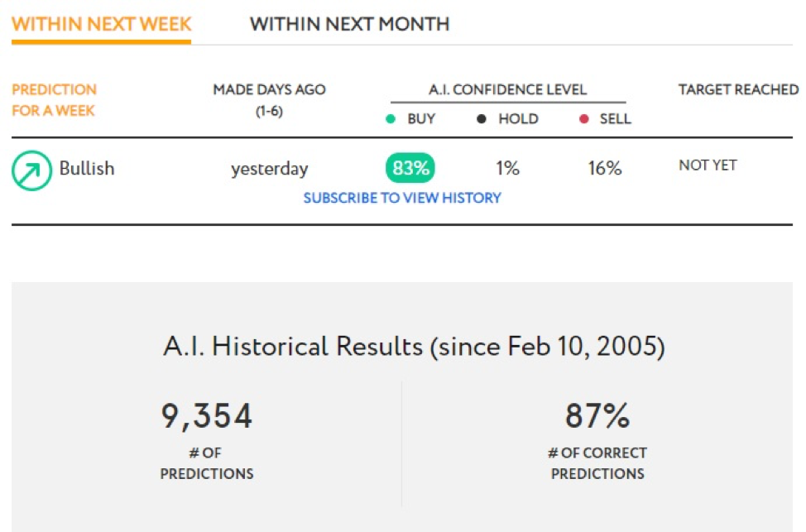This screenshot has width=806, height=532.
Task: Click the A.I. Historical Results heading
Action: pos(414,346)
